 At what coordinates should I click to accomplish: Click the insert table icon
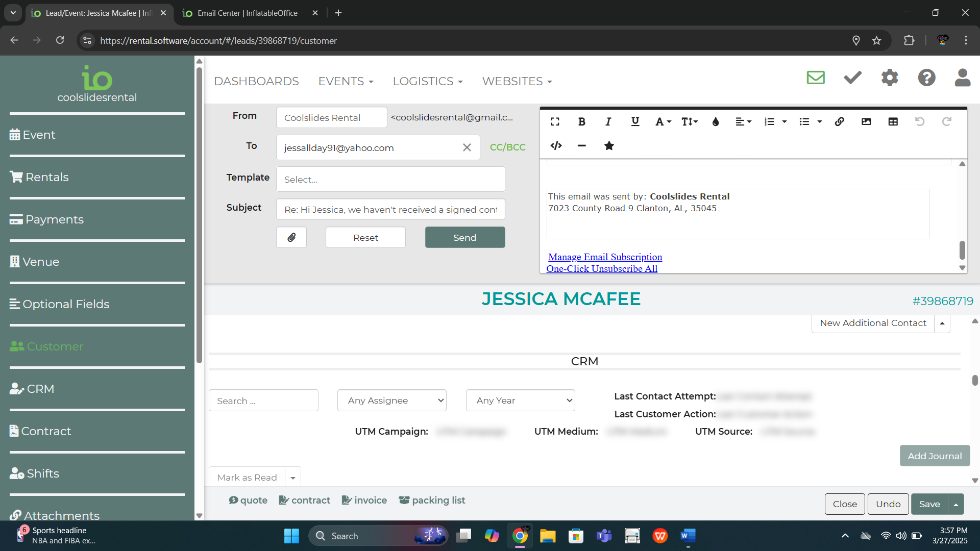(893, 122)
